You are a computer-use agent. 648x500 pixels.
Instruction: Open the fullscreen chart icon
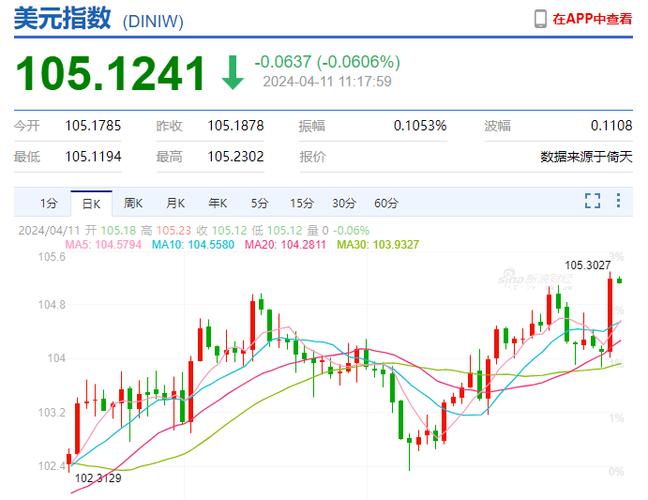pos(592,201)
